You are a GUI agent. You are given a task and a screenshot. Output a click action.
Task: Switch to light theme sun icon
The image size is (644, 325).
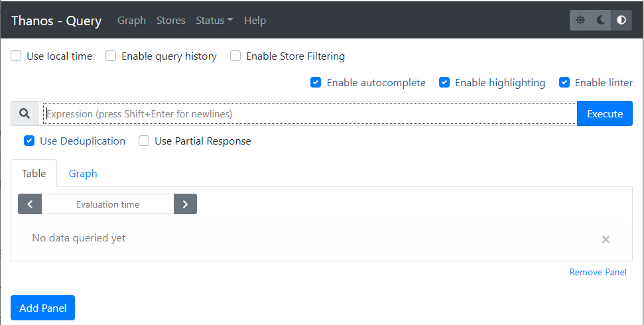pos(580,21)
